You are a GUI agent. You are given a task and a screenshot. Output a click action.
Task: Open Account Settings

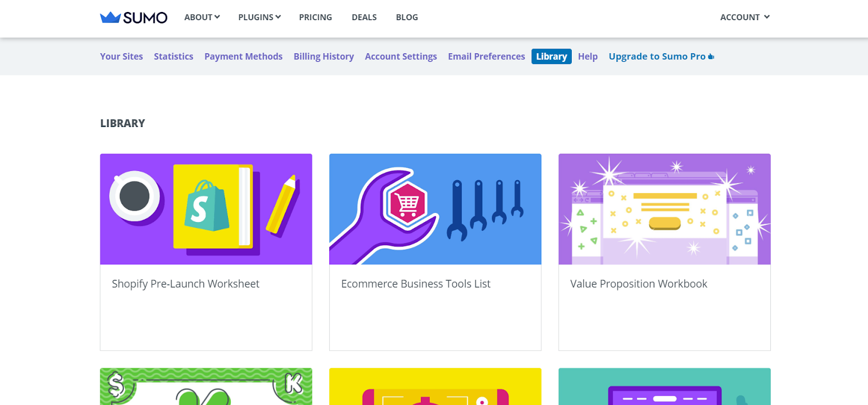[x=401, y=56]
